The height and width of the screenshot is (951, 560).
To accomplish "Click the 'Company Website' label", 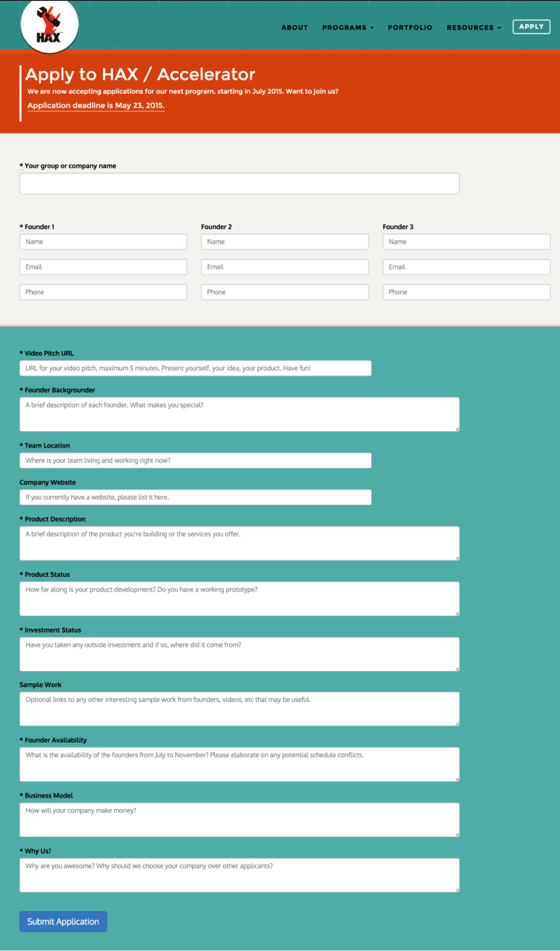I will click(48, 482).
